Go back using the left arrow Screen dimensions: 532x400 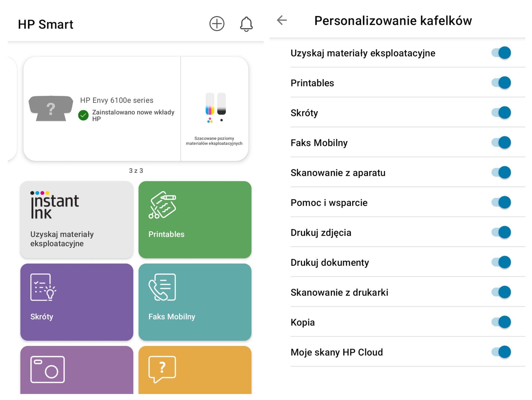tap(282, 20)
